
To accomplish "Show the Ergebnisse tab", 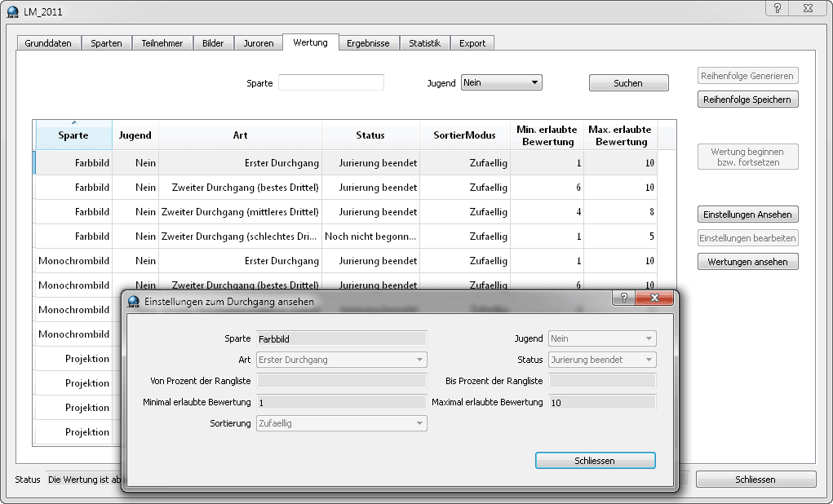I will pyautogui.click(x=368, y=43).
